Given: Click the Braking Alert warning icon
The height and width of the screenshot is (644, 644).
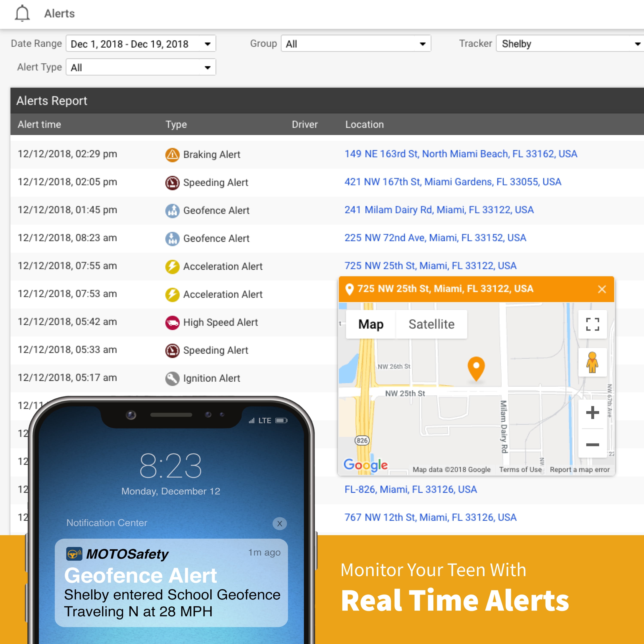Looking at the screenshot, I should point(172,155).
